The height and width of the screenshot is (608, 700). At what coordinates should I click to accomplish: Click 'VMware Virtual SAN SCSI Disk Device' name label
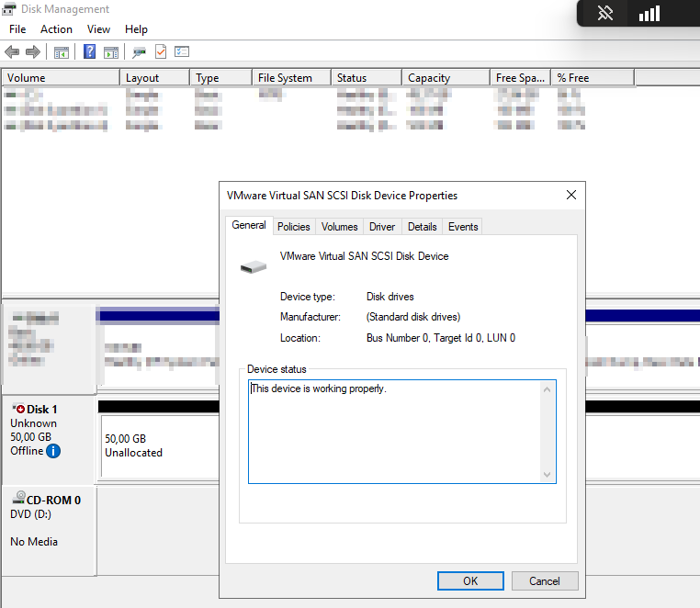[x=364, y=256]
